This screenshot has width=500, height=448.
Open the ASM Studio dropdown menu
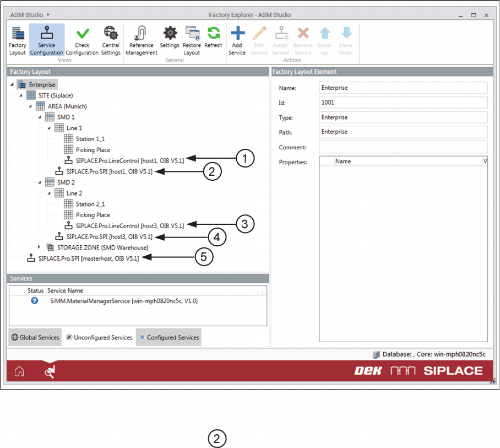tap(30, 15)
